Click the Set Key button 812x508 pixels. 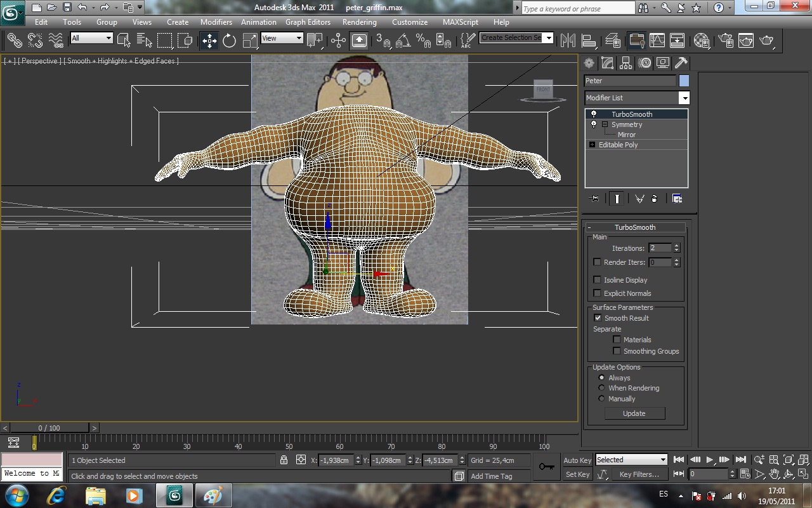[x=577, y=474]
